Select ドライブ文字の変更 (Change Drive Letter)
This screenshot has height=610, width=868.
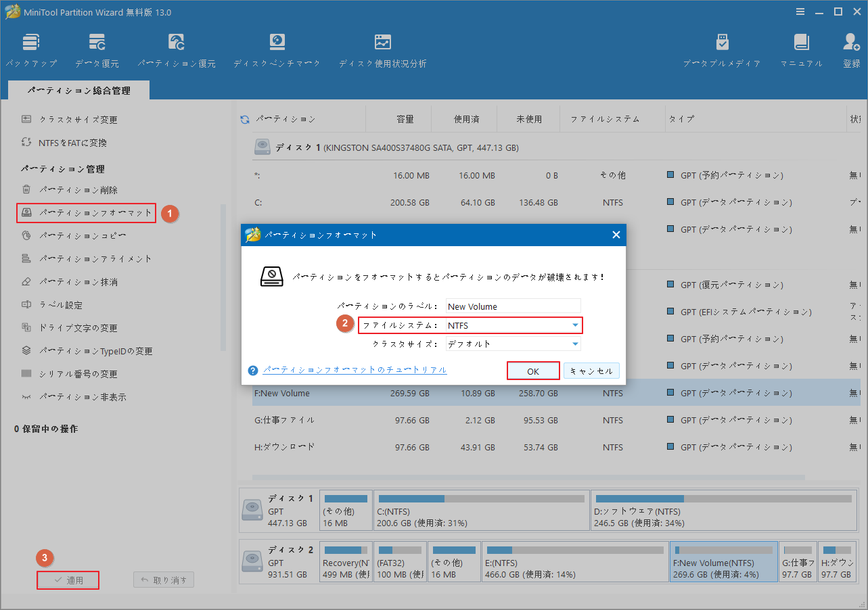[69, 328]
